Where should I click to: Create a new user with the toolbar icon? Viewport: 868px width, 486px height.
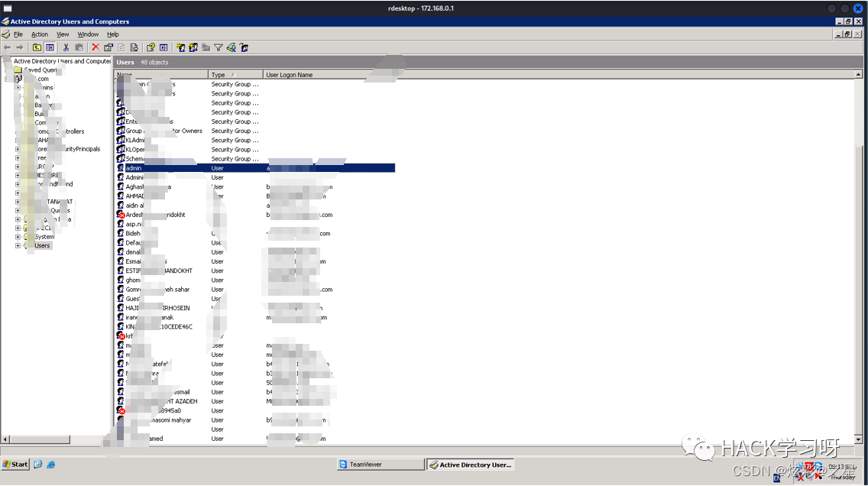[180, 47]
